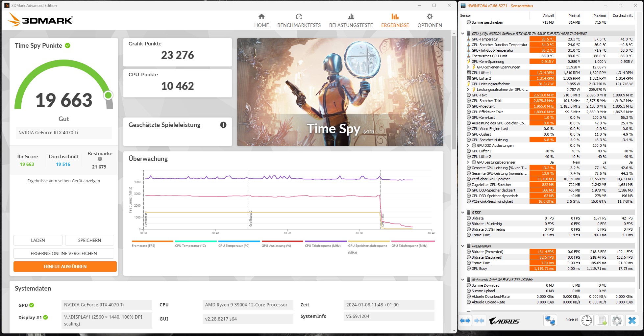
Task: Click the round icon of GPU Busy row
Action: tap(469, 269)
